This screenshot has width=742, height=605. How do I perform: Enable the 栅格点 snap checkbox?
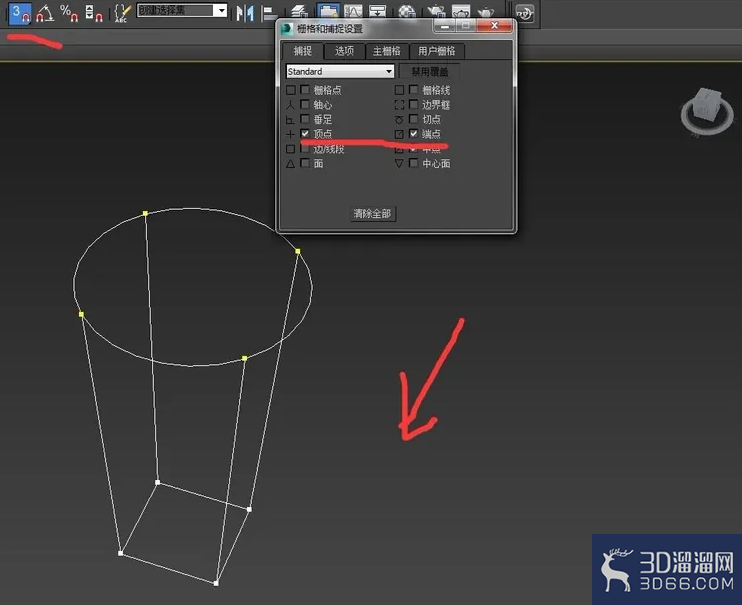pos(305,89)
